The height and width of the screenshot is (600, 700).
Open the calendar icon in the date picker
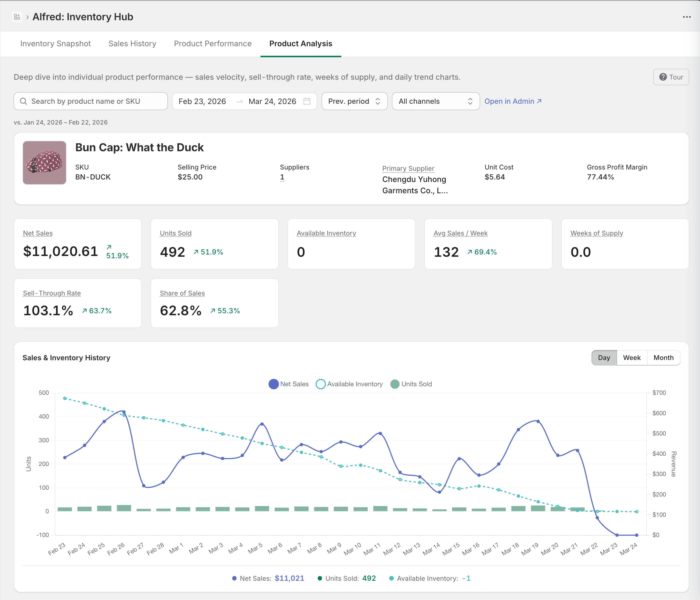(x=306, y=101)
